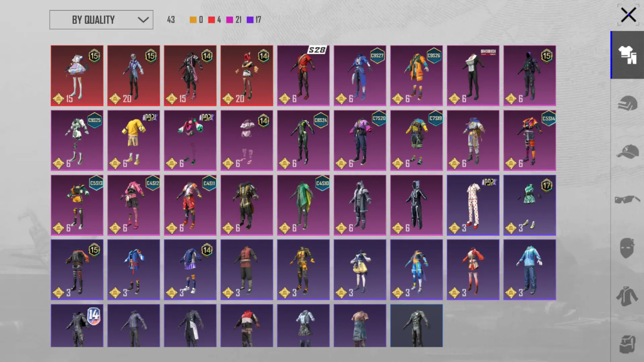Select the face mask category icon

click(x=627, y=248)
